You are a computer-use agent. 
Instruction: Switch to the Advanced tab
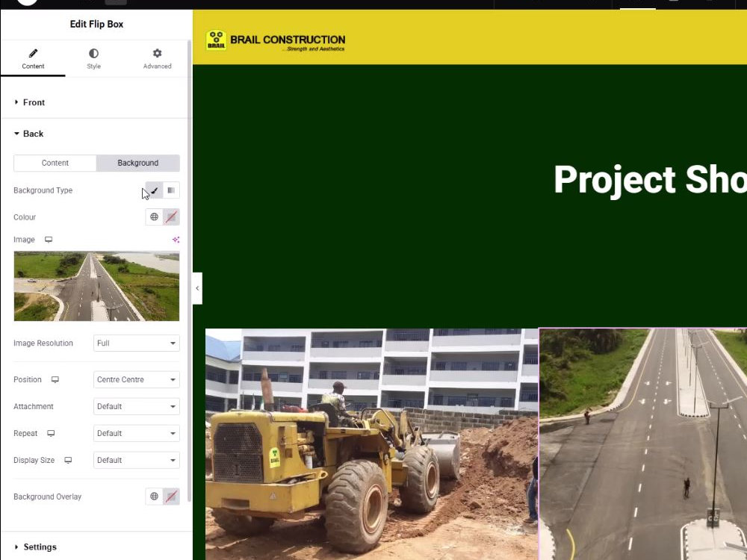tap(157, 59)
